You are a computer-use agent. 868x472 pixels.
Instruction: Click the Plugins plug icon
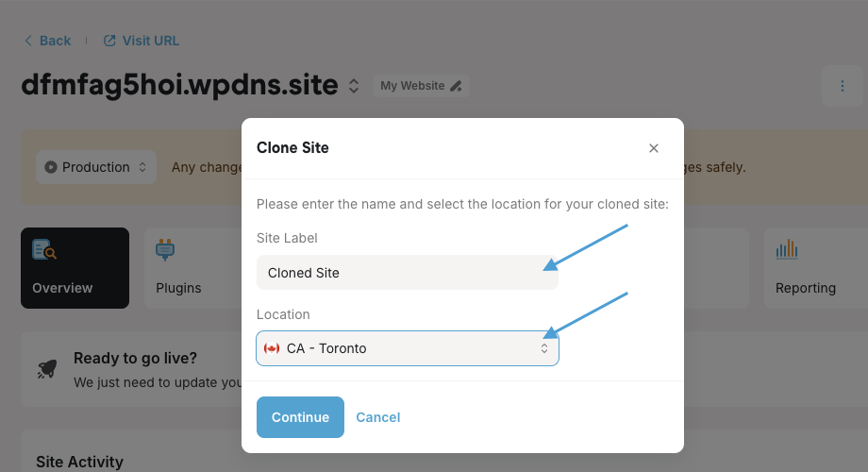(x=166, y=249)
